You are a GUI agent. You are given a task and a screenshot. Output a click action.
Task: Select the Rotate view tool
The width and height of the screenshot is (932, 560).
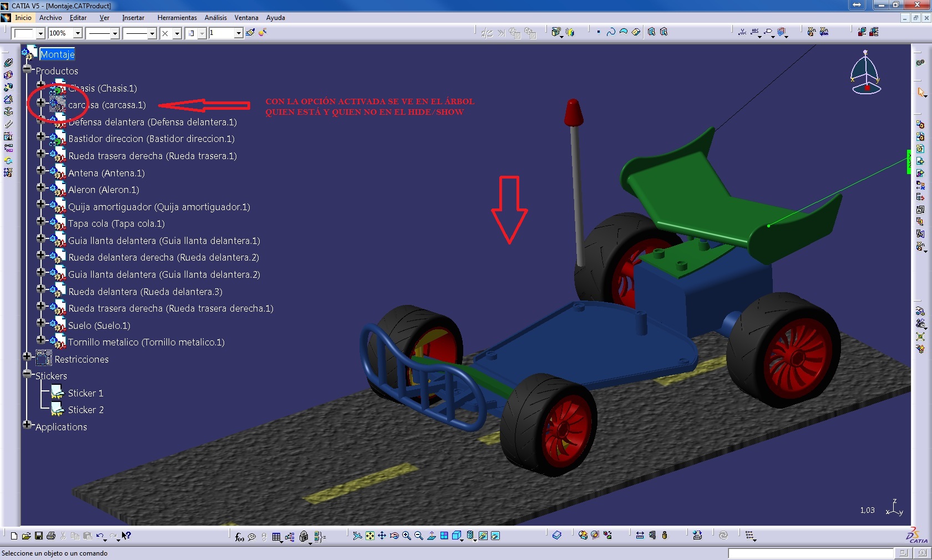[x=394, y=536]
